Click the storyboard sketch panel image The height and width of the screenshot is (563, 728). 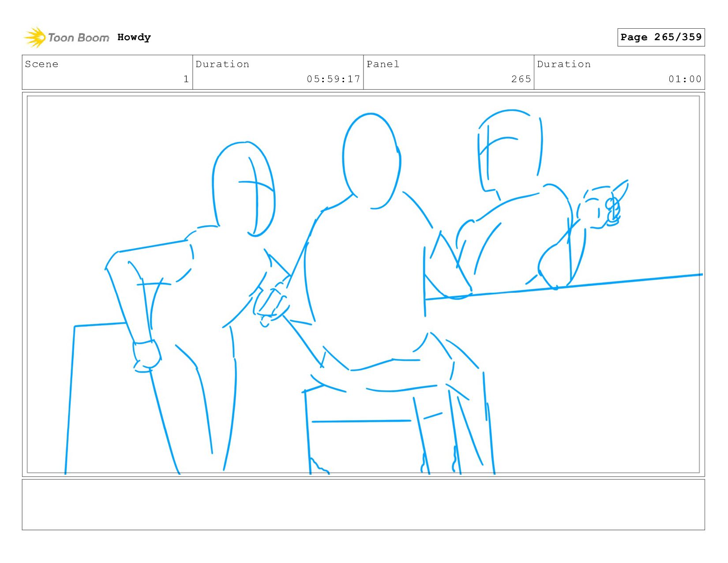(x=363, y=284)
